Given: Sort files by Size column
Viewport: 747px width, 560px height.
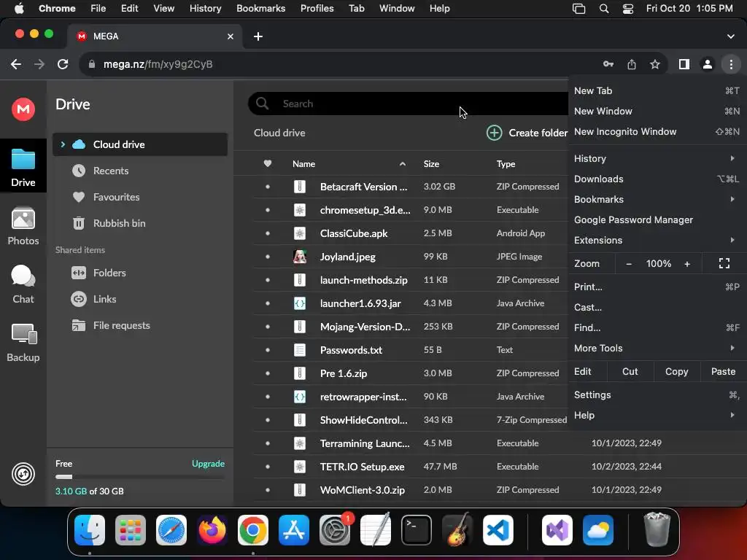Looking at the screenshot, I should click(x=431, y=164).
